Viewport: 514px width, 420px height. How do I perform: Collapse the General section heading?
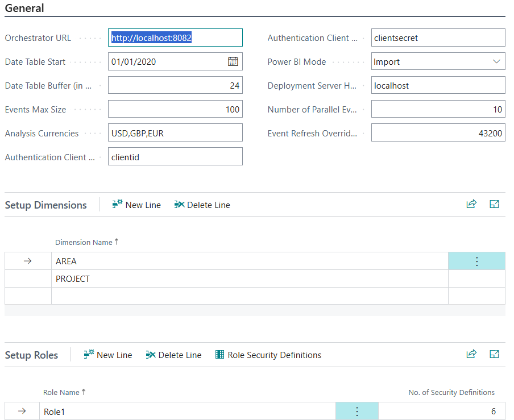pos(24,8)
